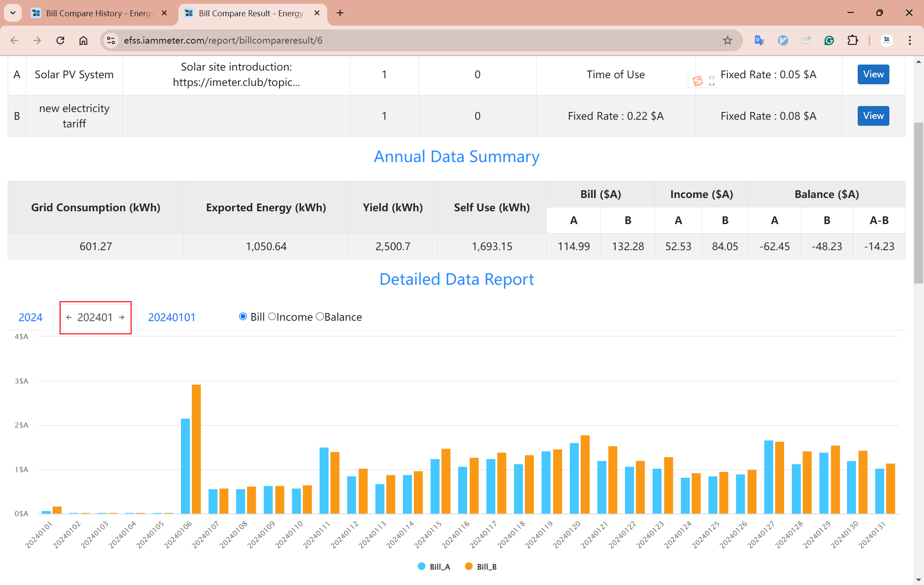Viewport: 924px width, 585px height.
Task: Open the Grammarly extension
Action: tap(829, 40)
